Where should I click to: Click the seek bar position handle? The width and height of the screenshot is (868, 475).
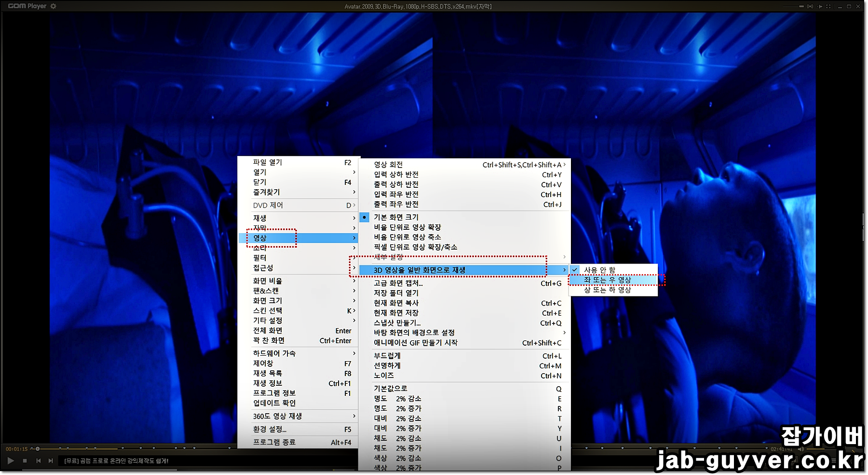pos(38,448)
